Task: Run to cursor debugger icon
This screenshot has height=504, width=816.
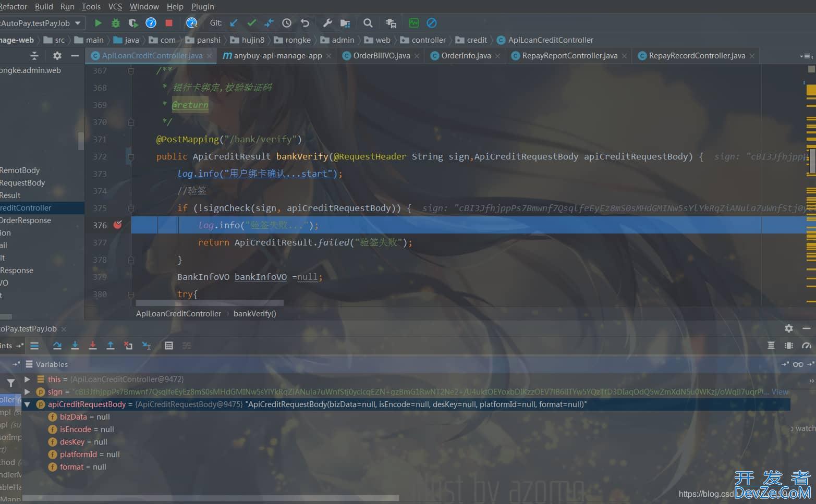Action: click(x=147, y=346)
